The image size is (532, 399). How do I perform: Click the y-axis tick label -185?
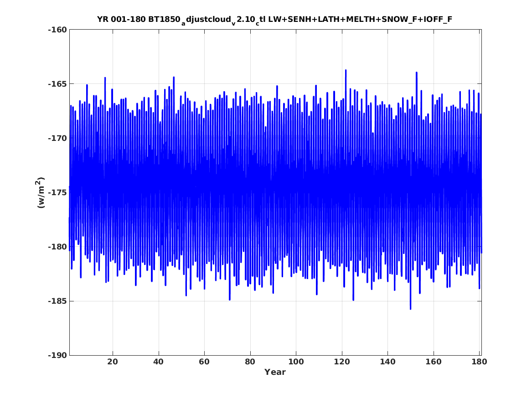[57, 301]
